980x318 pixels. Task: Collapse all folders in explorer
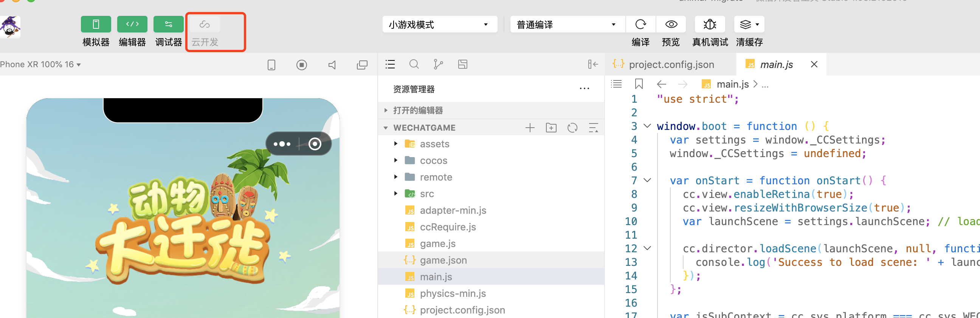pos(594,128)
